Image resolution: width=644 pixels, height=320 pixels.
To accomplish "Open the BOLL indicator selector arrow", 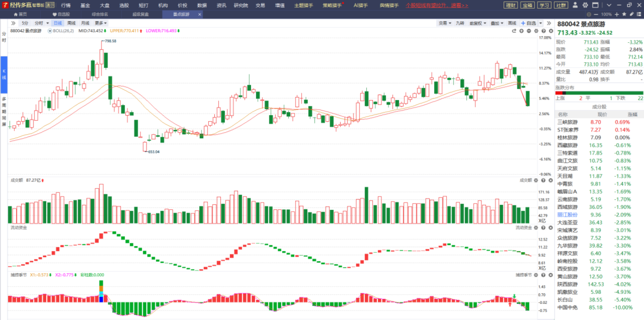I will [50, 31].
